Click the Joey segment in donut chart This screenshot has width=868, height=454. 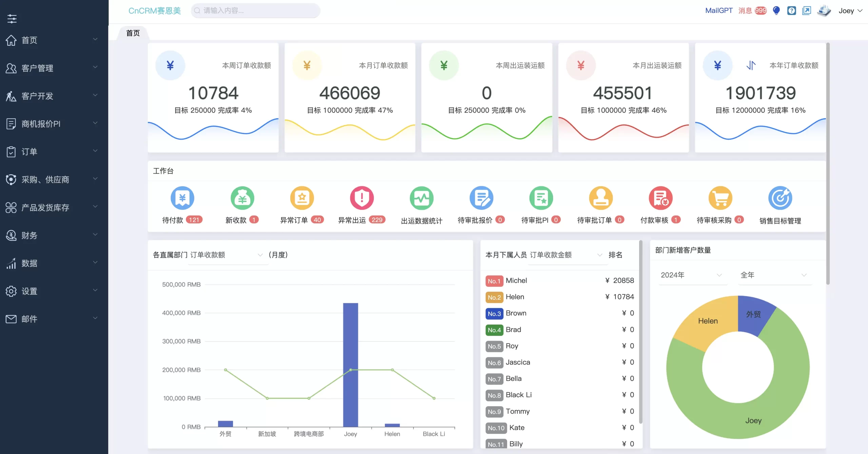point(753,421)
